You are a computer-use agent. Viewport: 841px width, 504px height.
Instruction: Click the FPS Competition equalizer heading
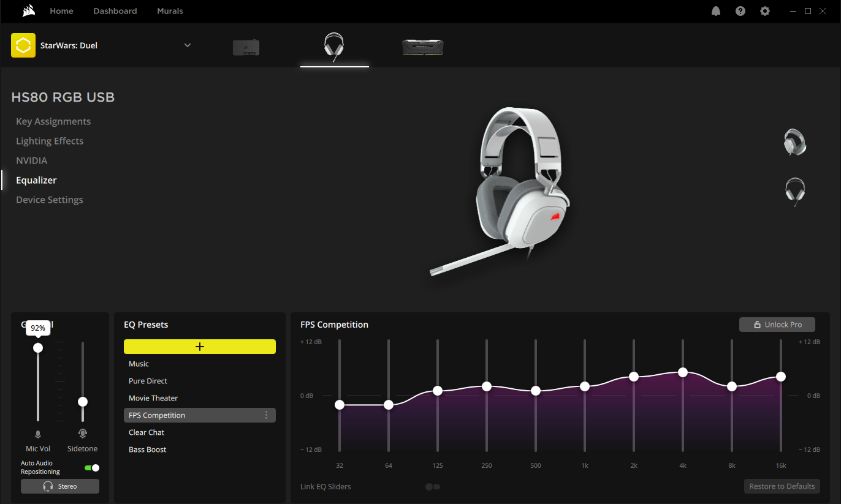tap(335, 325)
